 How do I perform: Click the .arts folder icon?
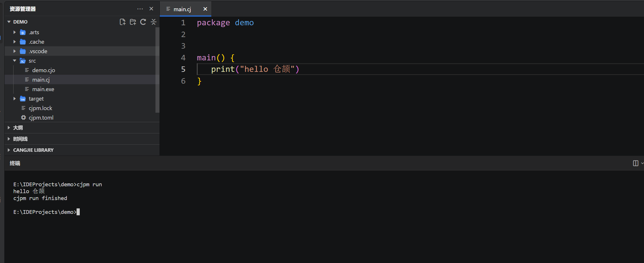point(23,32)
